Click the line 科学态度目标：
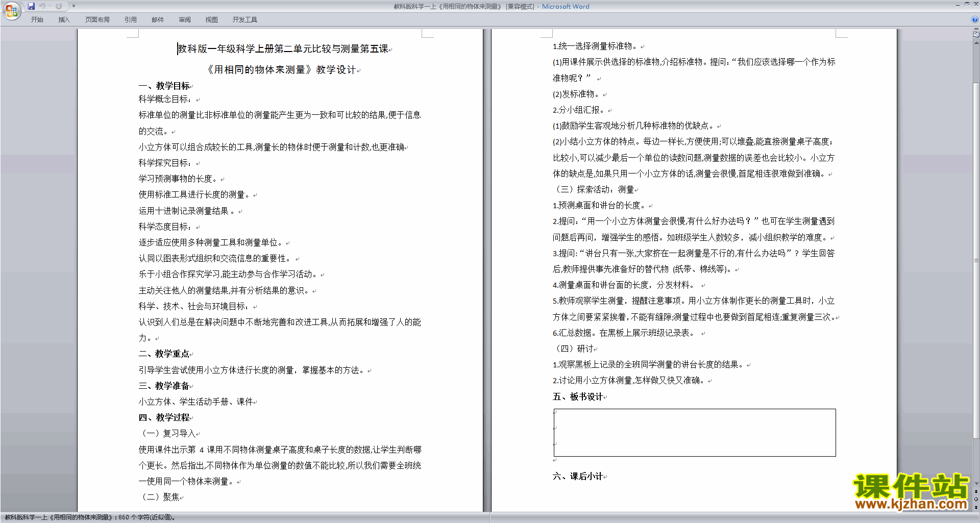 (166, 227)
